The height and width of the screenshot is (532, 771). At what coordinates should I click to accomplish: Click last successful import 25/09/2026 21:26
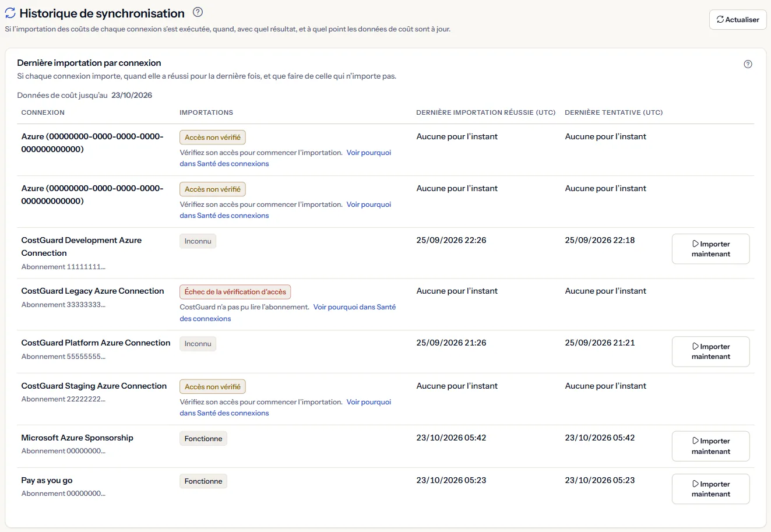[x=451, y=343]
